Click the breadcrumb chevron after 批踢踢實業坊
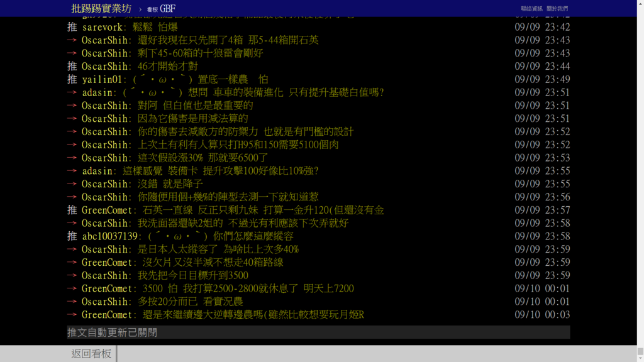Viewport: 644px width, 362px height. (x=140, y=9)
